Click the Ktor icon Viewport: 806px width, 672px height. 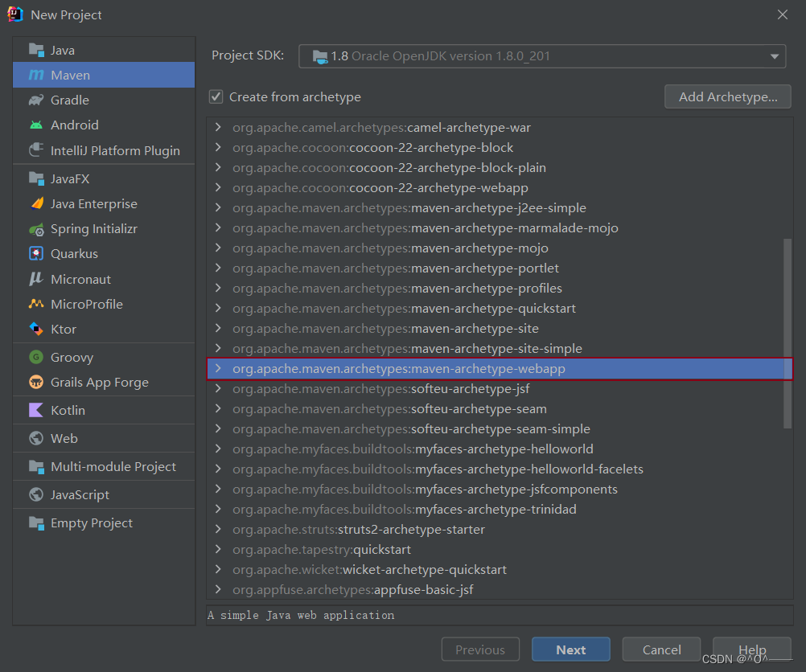tap(36, 329)
